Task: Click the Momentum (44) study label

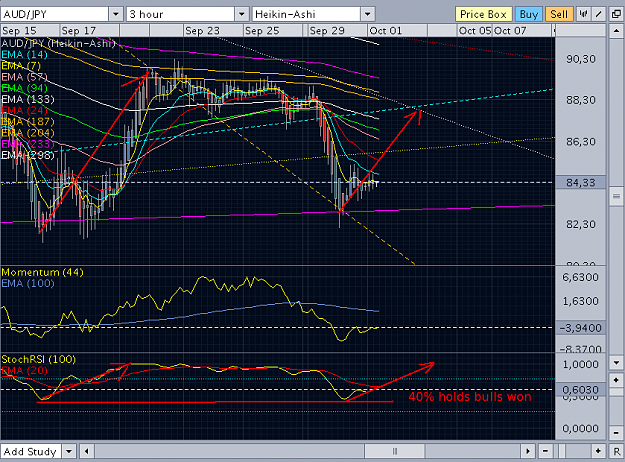Action: (x=42, y=272)
